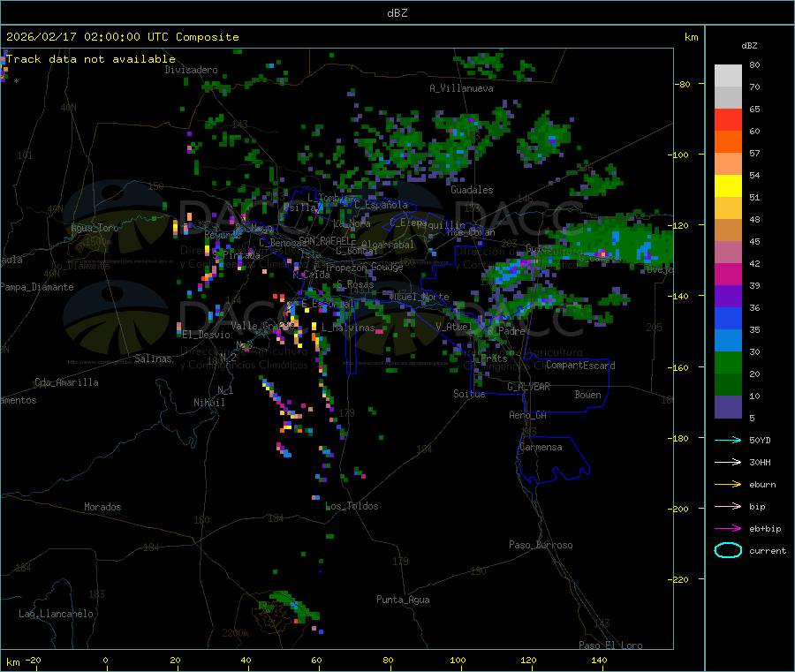795x672 pixels.
Task: Select the dark orange 60–57 dBZ swatch
Action: pos(728,142)
